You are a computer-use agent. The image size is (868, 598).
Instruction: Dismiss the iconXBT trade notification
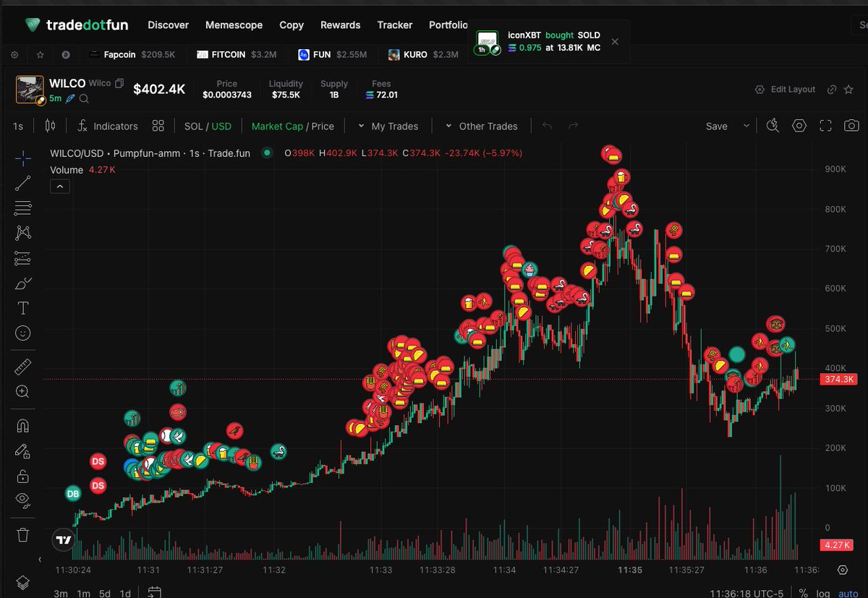[615, 41]
